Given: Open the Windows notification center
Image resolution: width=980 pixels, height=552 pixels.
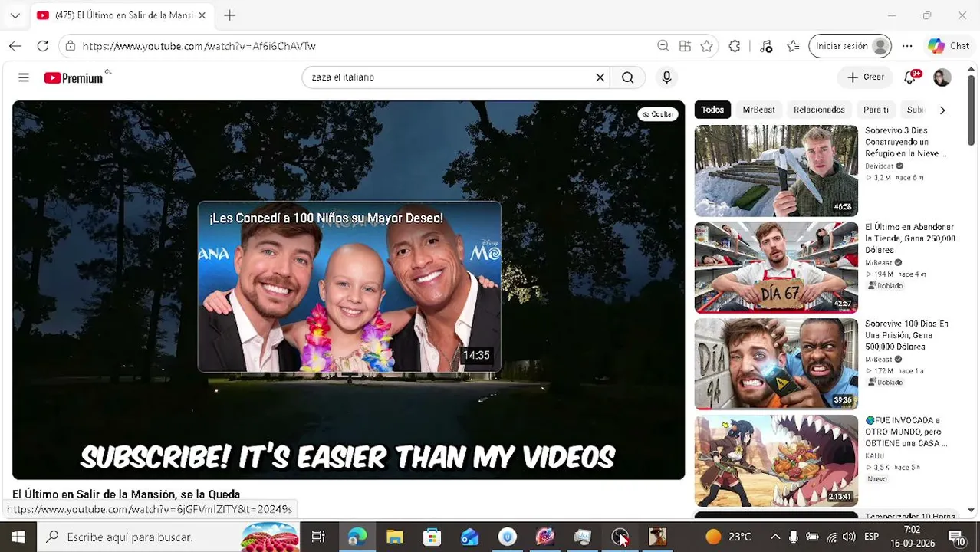Looking at the screenshot, I should pos(957,537).
